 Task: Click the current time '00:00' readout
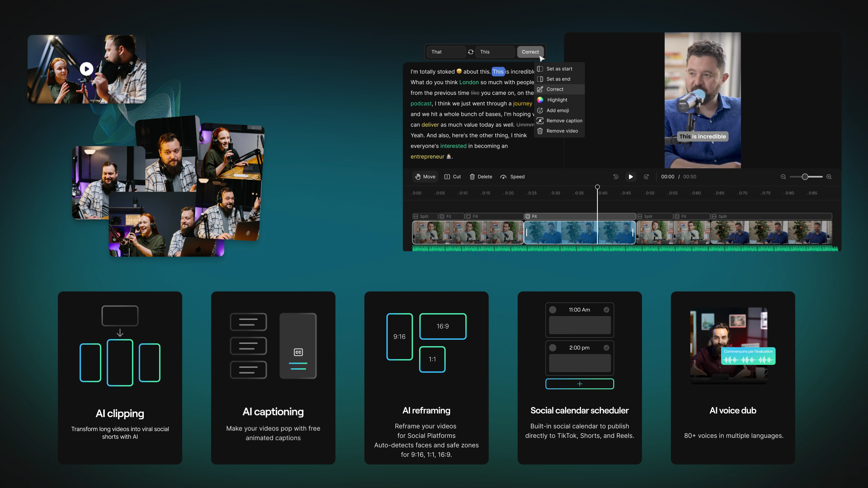tap(668, 176)
